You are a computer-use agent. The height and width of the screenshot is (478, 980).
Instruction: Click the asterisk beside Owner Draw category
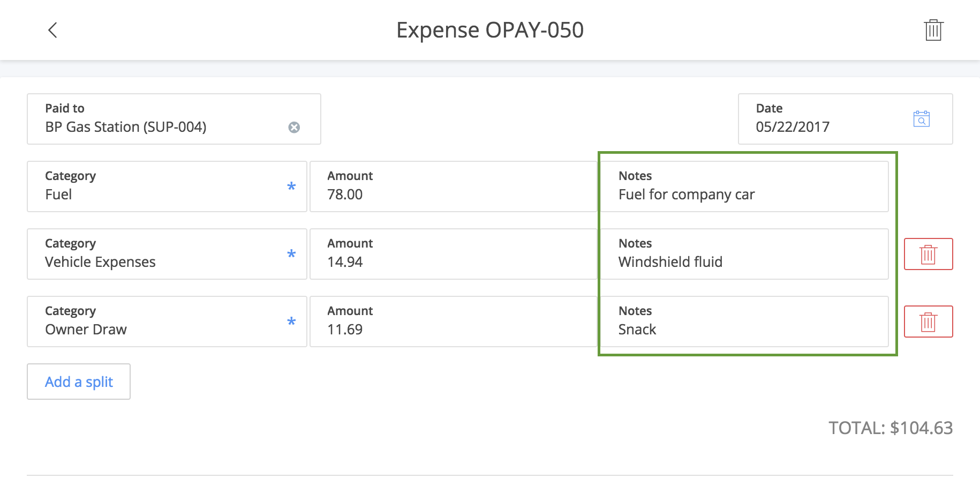pos(291,322)
